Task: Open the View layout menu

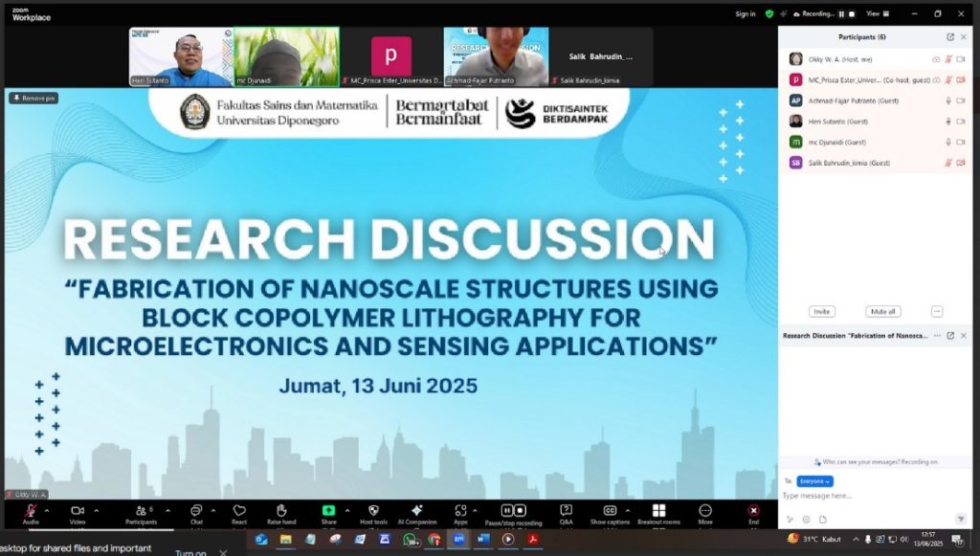Action: (875, 13)
